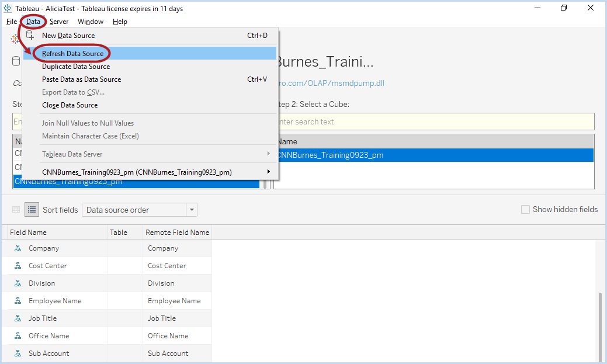The image size is (607, 364).
Task: Switch to grid preview view icon
Action: (16, 210)
